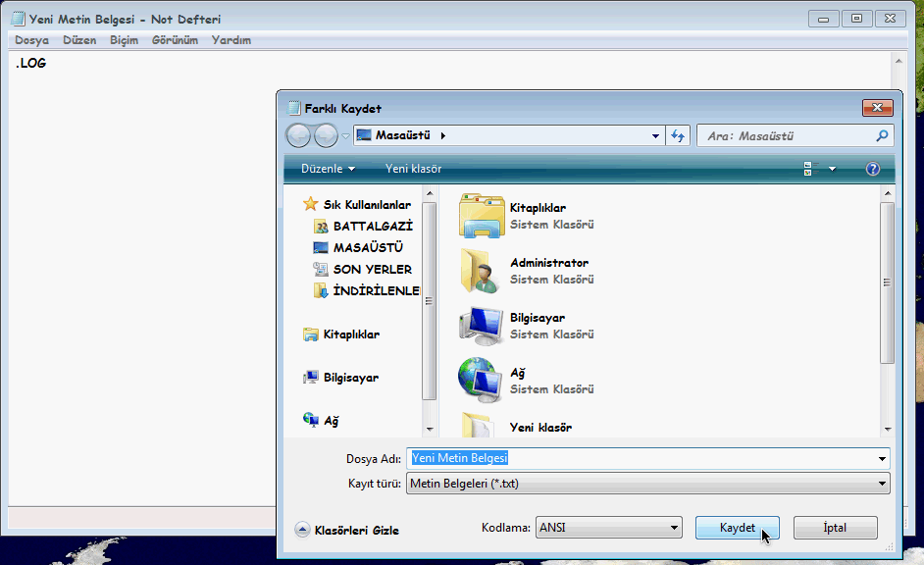The width and height of the screenshot is (924, 565).
Task: Select the Yeni klasör name in file list
Action: (540, 427)
